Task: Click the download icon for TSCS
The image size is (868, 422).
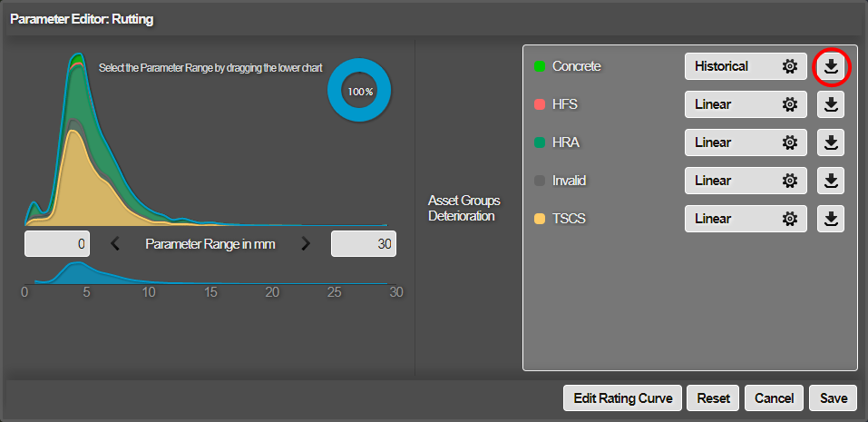Action: pyautogui.click(x=831, y=219)
